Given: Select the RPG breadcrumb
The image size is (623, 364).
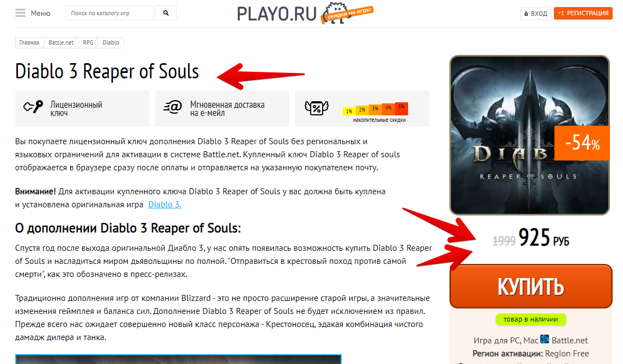Looking at the screenshot, I should click(88, 42).
